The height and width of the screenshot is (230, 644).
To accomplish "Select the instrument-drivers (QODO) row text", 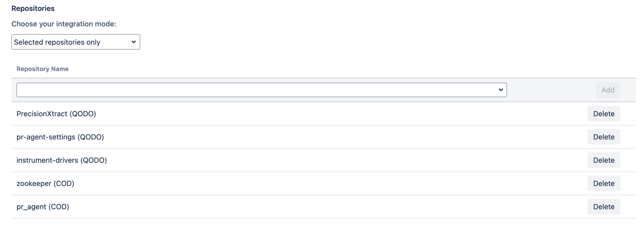I will click(62, 160).
